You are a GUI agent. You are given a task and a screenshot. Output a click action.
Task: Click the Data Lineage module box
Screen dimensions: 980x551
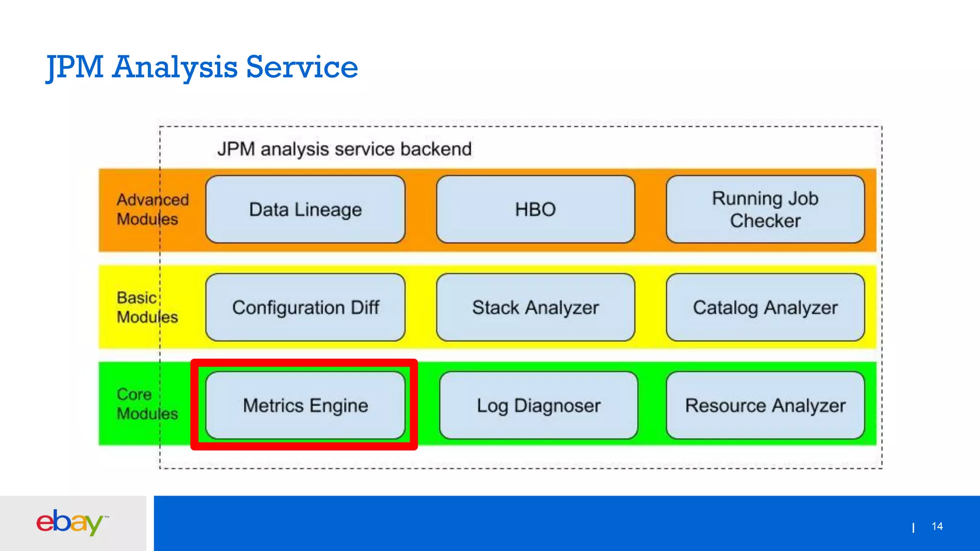[305, 209]
